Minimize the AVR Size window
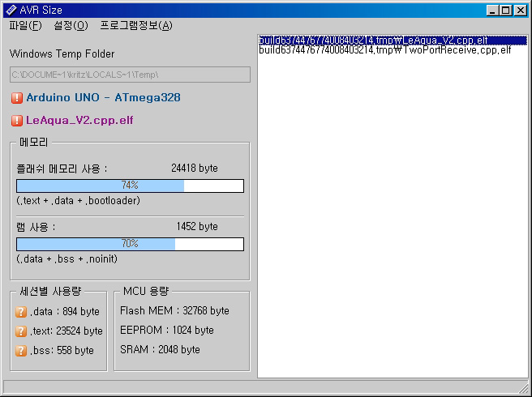 493,10
